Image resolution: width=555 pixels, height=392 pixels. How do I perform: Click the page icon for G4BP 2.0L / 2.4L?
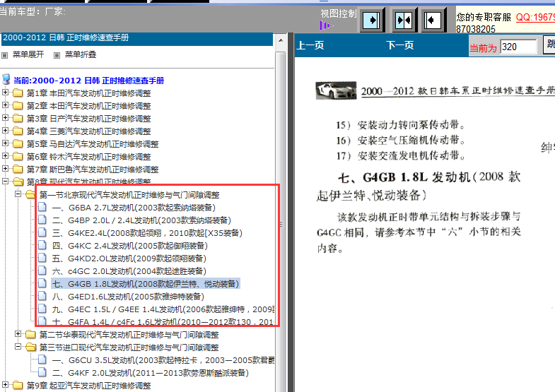(x=42, y=220)
